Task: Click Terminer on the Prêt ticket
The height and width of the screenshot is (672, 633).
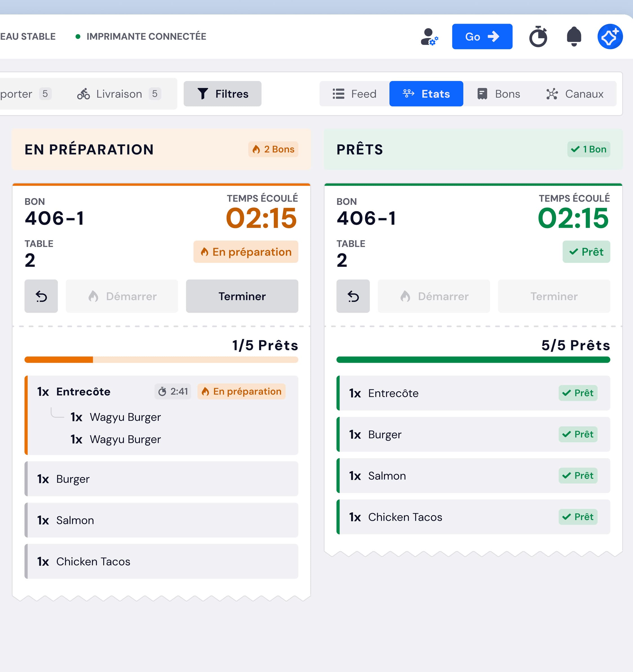Action: coord(554,296)
